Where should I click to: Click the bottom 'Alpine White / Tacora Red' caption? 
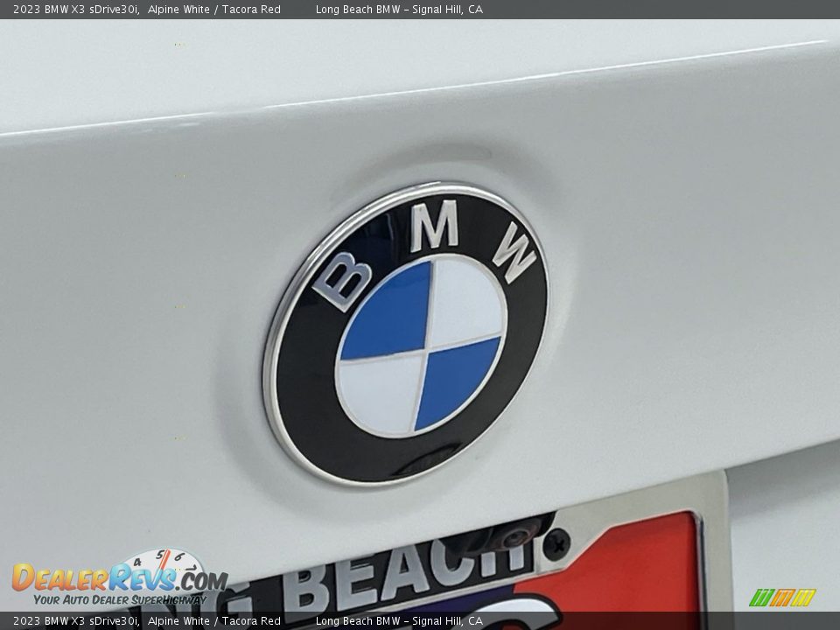(213, 621)
